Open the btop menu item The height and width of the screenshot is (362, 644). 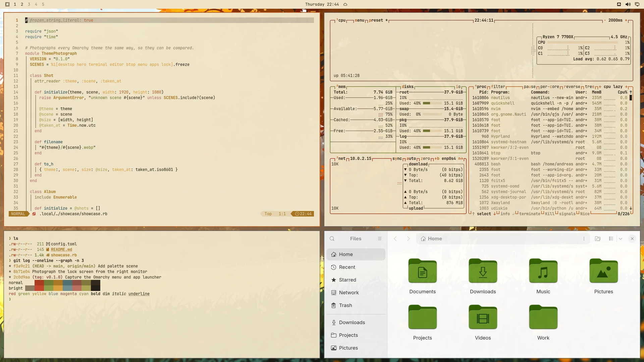pyautogui.click(x=360, y=20)
